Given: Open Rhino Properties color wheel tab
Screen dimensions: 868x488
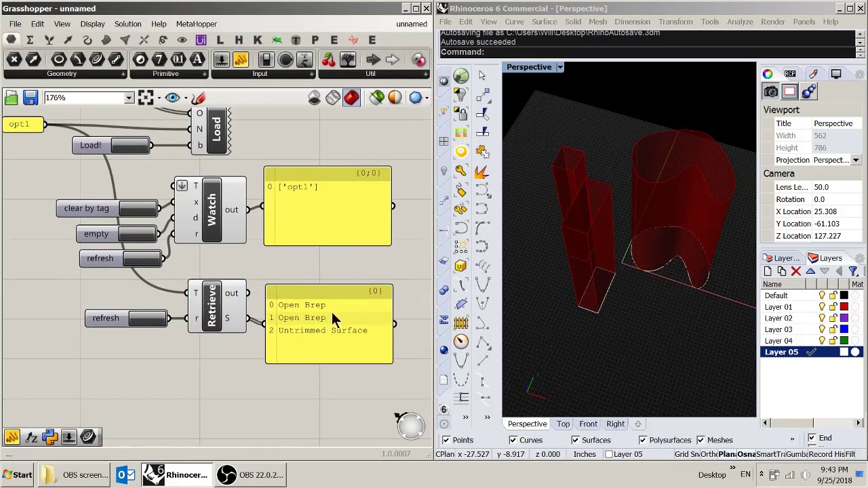Looking at the screenshot, I should tap(767, 74).
